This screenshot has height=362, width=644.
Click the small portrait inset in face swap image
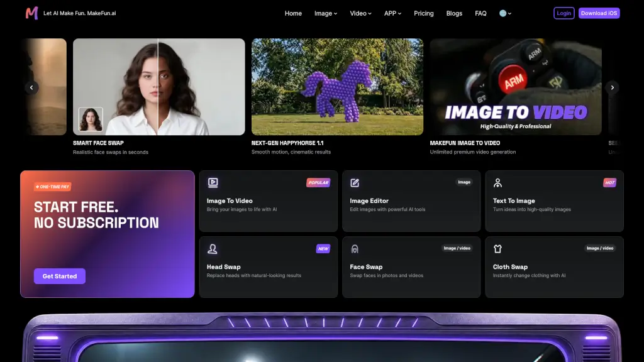tap(91, 119)
